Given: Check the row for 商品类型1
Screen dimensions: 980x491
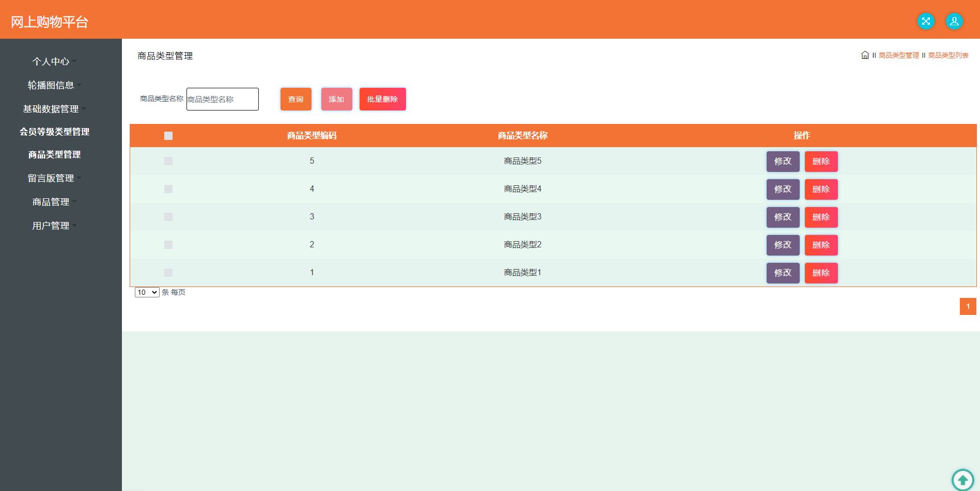Looking at the screenshot, I should point(168,273).
